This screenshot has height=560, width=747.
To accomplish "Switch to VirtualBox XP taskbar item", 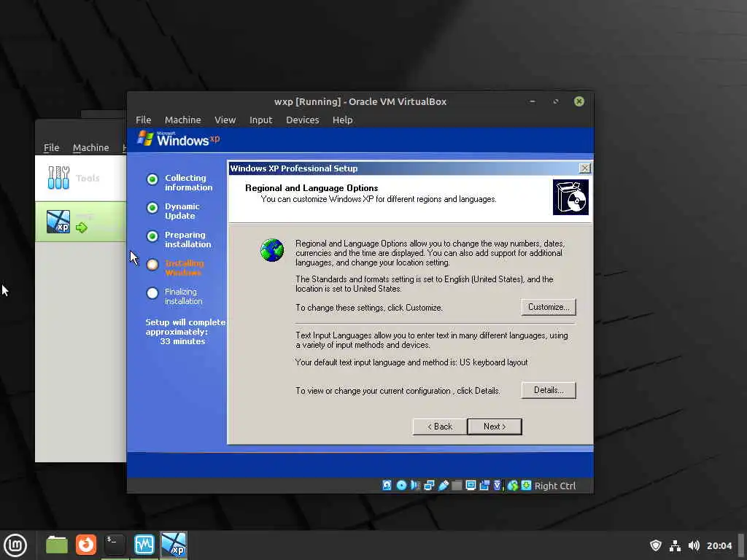I will coord(174,545).
